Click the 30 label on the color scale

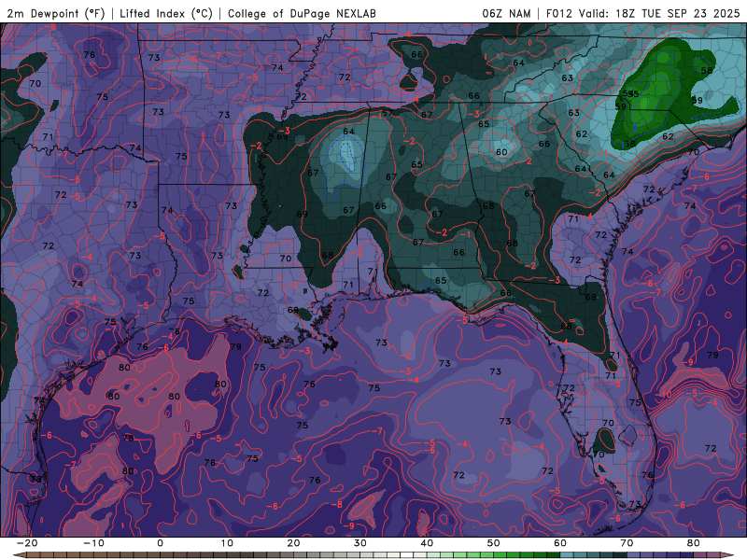coord(360,543)
